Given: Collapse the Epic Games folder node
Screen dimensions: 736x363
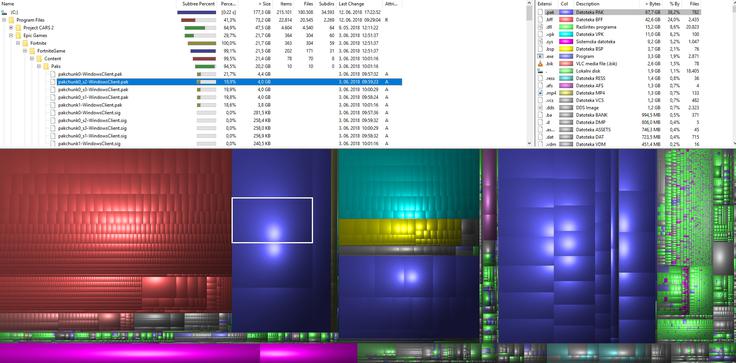Looking at the screenshot, I should click(x=11, y=36).
